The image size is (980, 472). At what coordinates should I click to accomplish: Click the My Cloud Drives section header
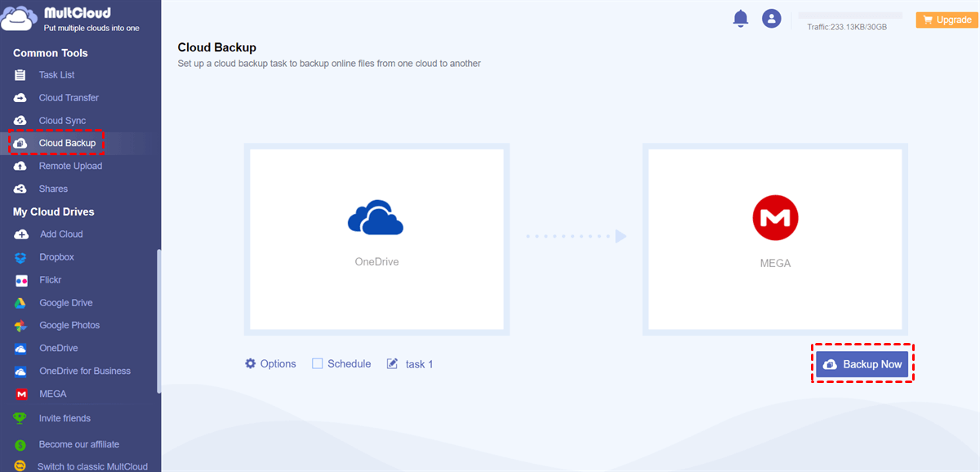[x=54, y=212]
